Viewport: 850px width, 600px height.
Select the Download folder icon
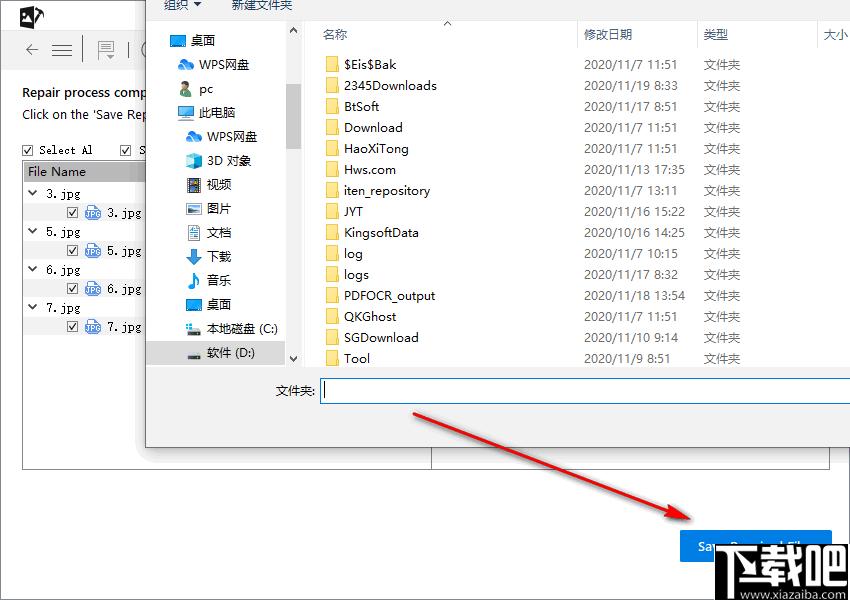pyautogui.click(x=332, y=128)
